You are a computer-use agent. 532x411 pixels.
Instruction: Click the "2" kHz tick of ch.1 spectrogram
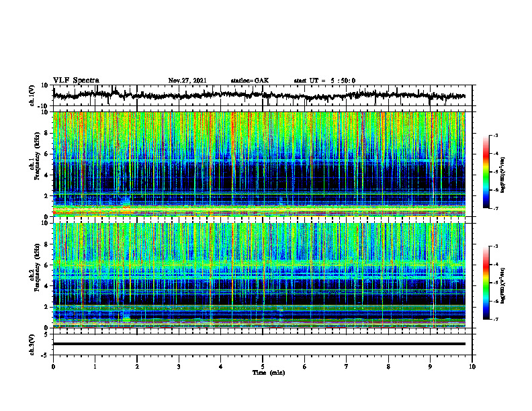tap(48, 196)
